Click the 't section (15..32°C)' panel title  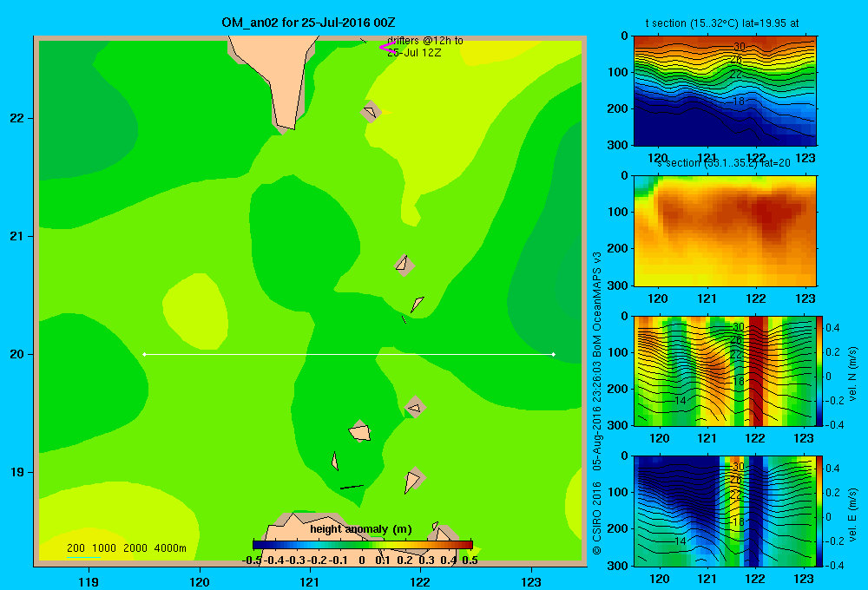pyautogui.click(x=722, y=23)
